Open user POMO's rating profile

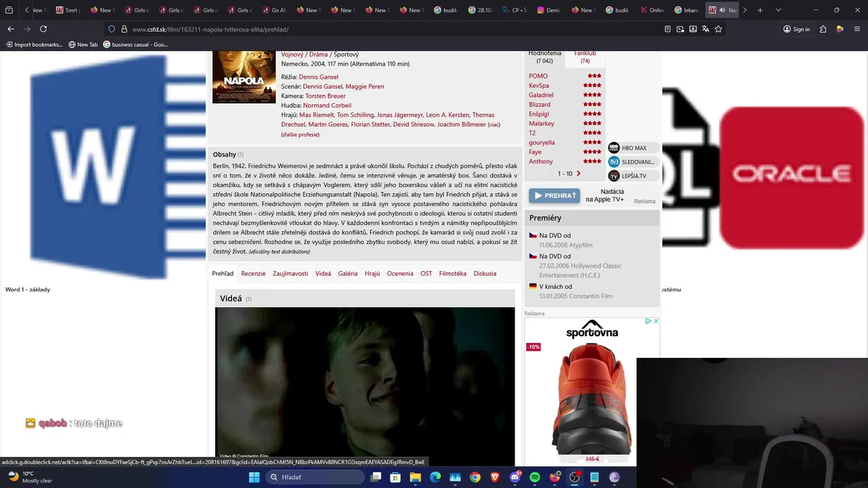coord(538,76)
